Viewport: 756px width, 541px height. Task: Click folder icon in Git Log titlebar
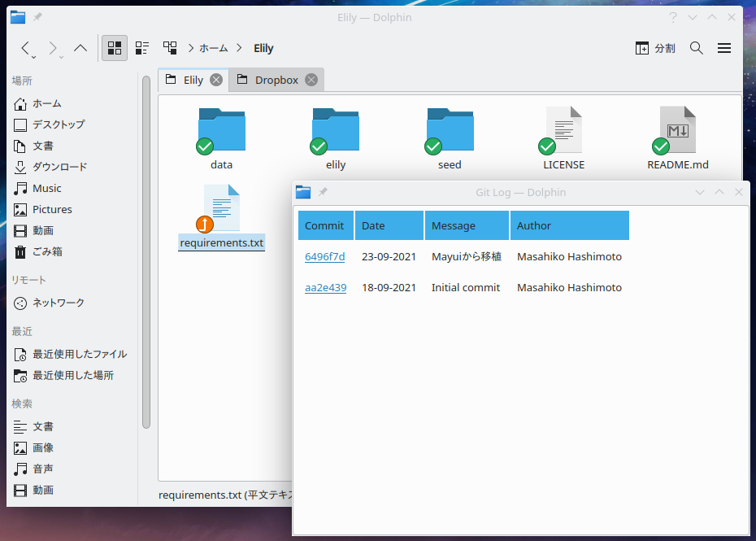point(303,192)
